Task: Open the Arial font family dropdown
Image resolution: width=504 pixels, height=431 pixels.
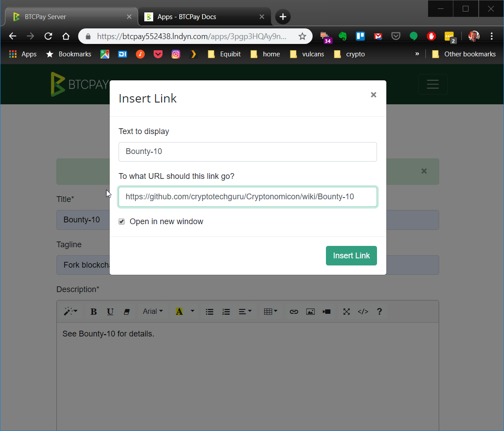Action: pyautogui.click(x=153, y=311)
